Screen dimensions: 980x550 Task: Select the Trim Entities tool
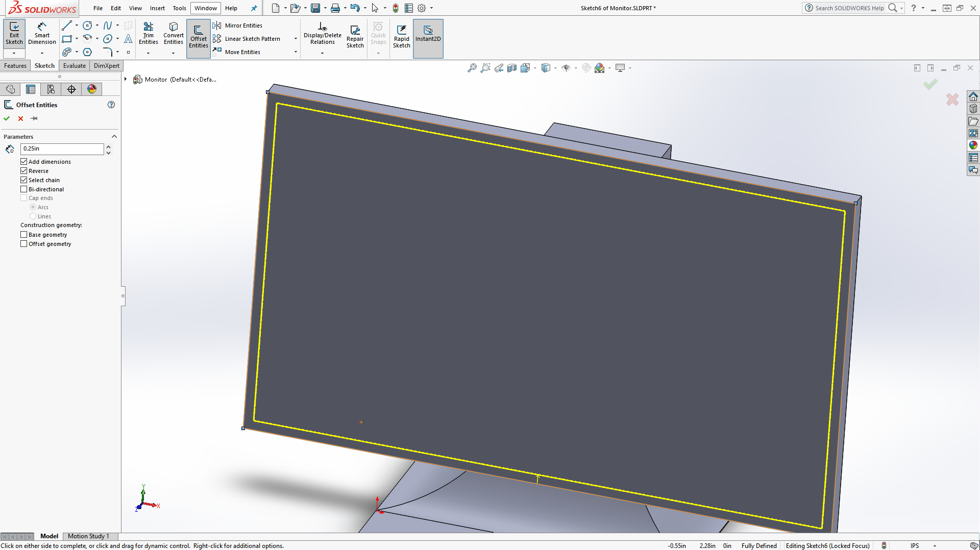click(148, 34)
